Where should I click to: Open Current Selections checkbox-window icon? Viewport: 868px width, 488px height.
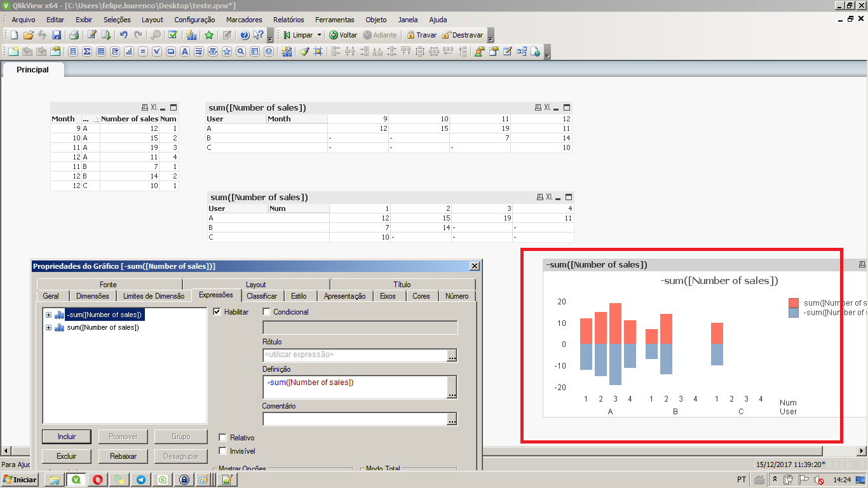point(172,35)
